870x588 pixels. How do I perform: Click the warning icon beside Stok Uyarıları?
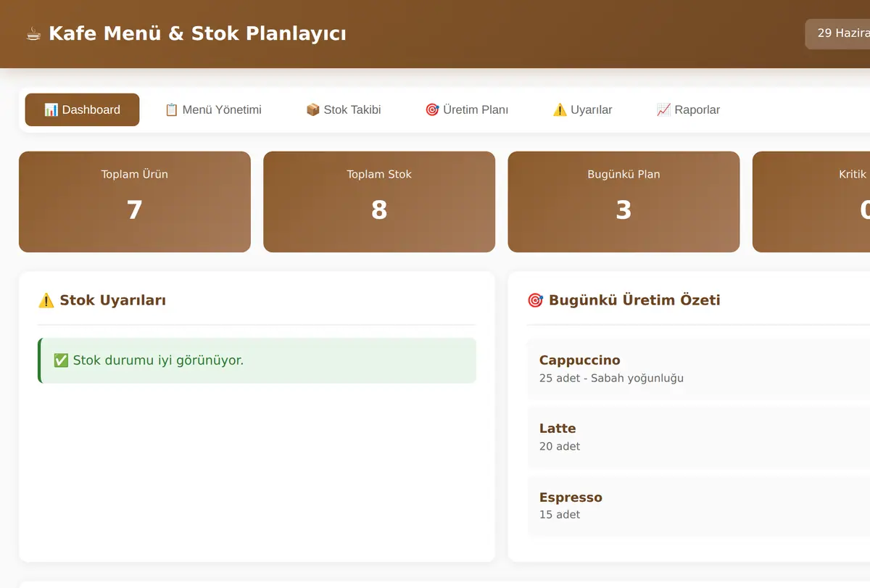[x=46, y=300]
